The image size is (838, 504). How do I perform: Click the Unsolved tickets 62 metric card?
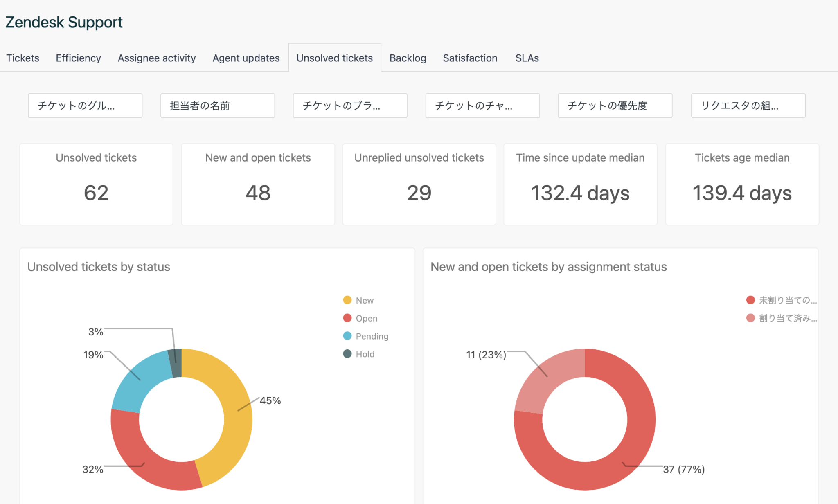coord(96,184)
